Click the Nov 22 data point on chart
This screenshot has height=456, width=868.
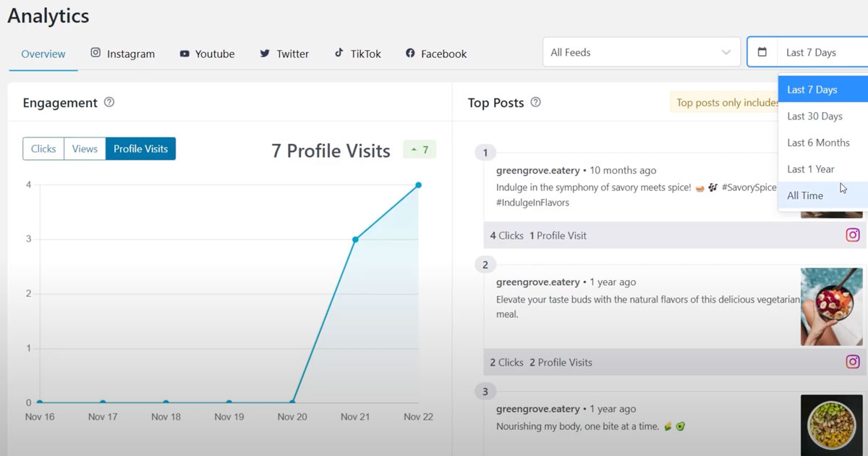click(418, 185)
